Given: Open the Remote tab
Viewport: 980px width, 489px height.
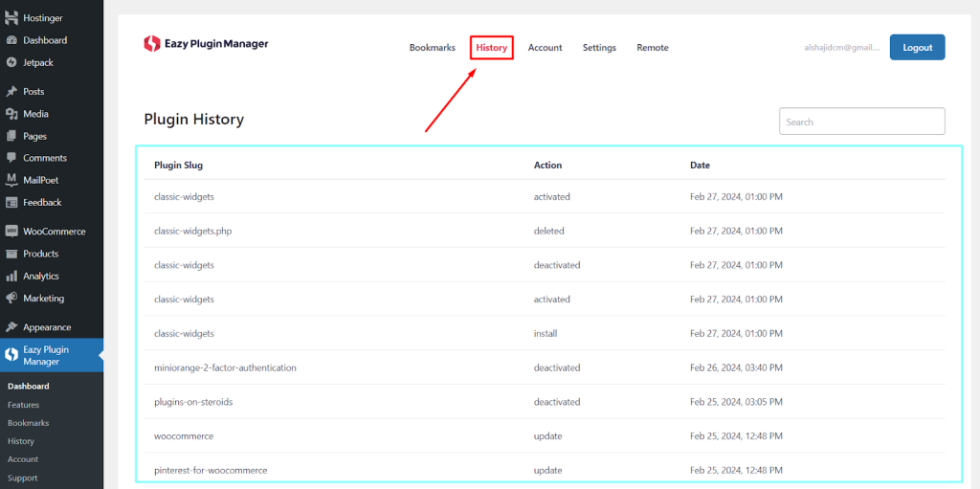Looking at the screenshot, I should [x=653, y=48].
